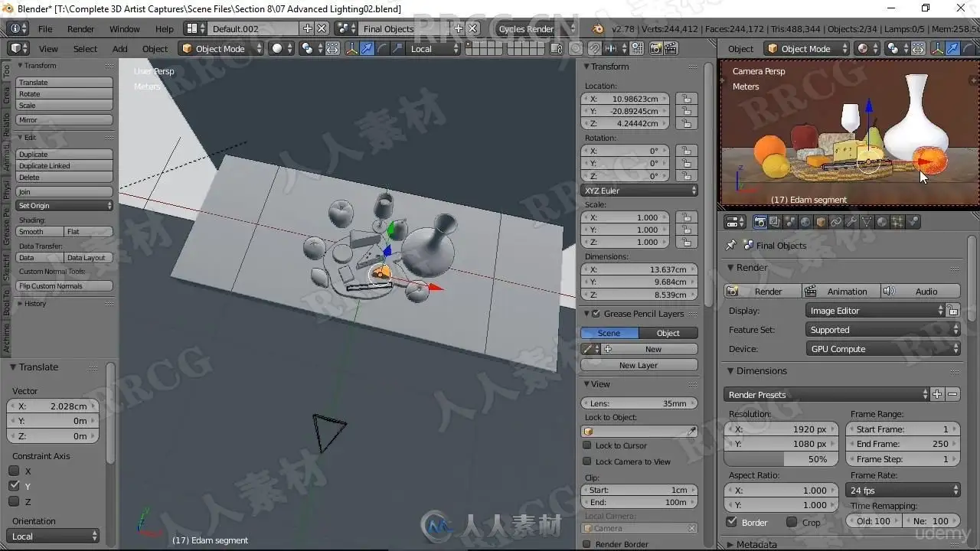
Task: Click the OpenGL render animation clapper icon
Action: 671,48
